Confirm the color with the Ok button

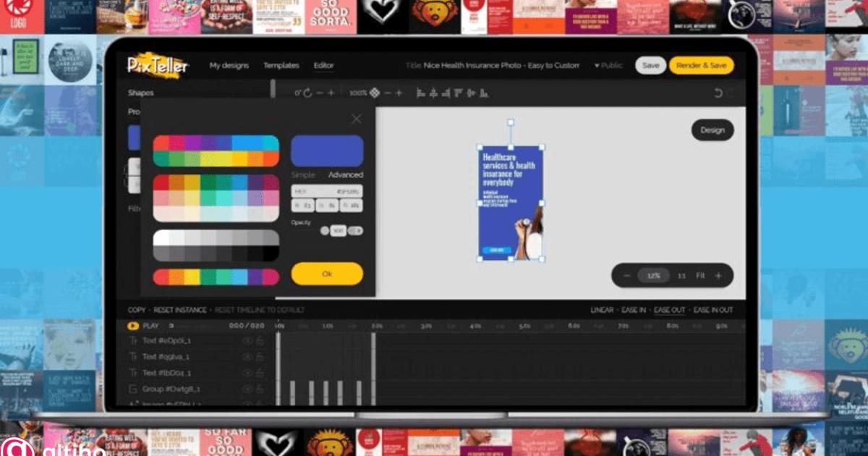coord(327,274)
